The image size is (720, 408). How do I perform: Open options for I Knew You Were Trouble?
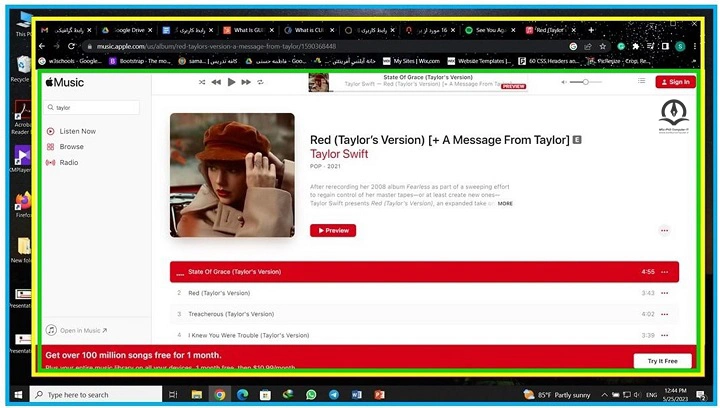pyautogui.click(x=664, y=335)
